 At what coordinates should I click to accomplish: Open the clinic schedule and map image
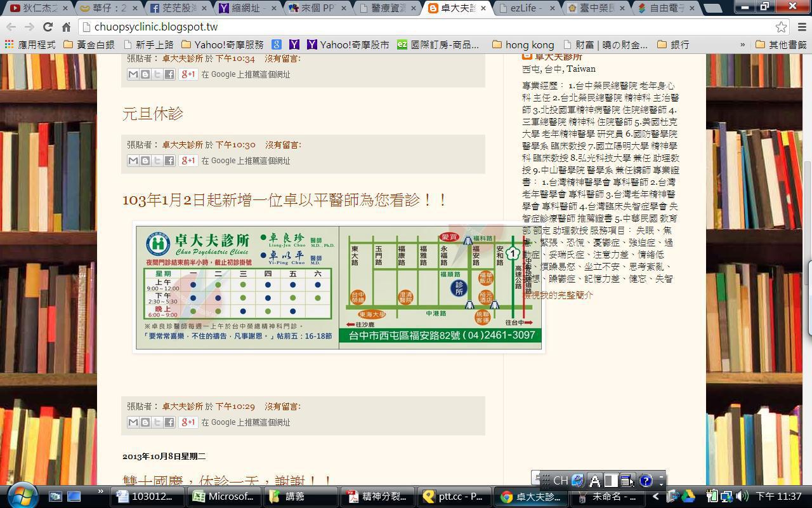339,288
